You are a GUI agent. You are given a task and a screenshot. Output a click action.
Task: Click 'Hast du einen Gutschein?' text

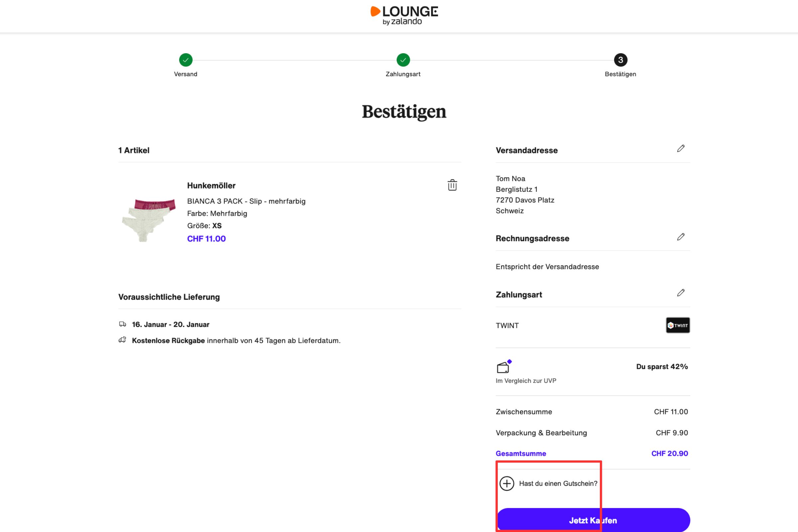pos(558,483)
